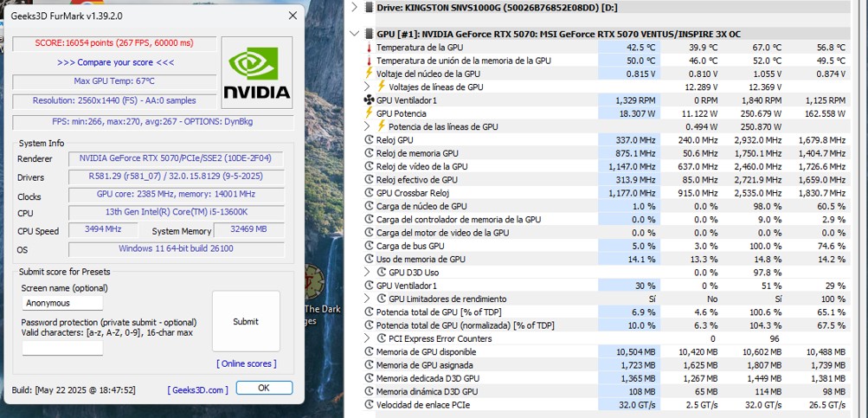Click lightning icon beside Potencia de las líneas de GPU

click(382, 126)
